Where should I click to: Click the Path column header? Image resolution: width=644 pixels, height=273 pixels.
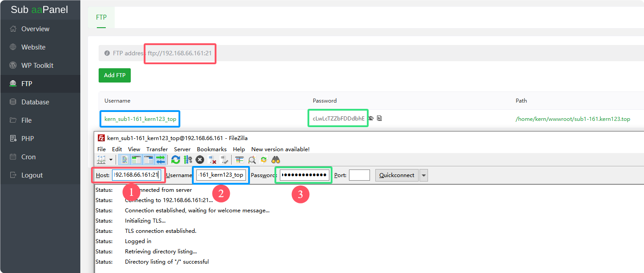(x=521, y=101)
